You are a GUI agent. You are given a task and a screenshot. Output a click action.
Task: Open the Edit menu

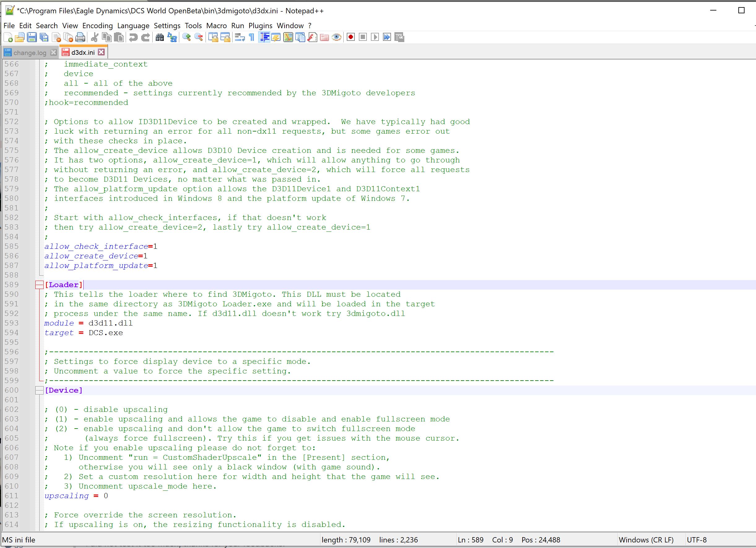point(25,26)
